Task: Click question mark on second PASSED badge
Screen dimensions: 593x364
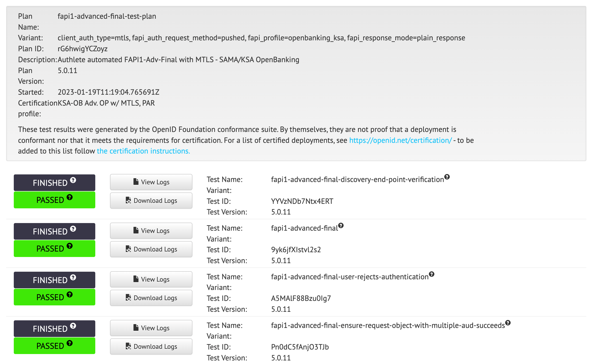Action: (70, 246)
